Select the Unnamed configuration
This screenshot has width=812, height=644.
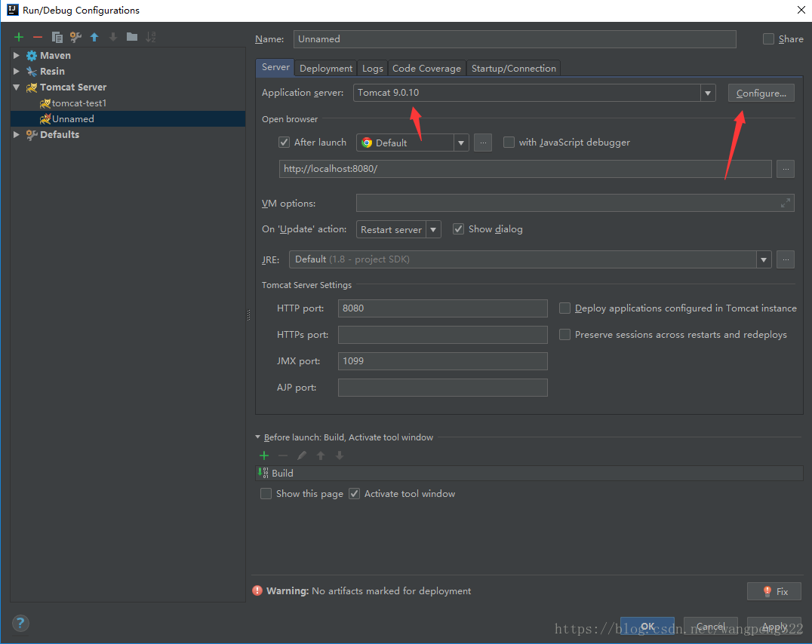coord(128,118)
